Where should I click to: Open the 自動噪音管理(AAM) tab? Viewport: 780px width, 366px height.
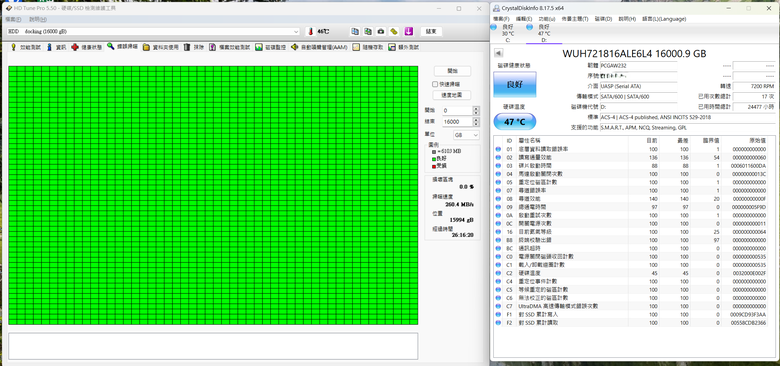tap(319, 47)
